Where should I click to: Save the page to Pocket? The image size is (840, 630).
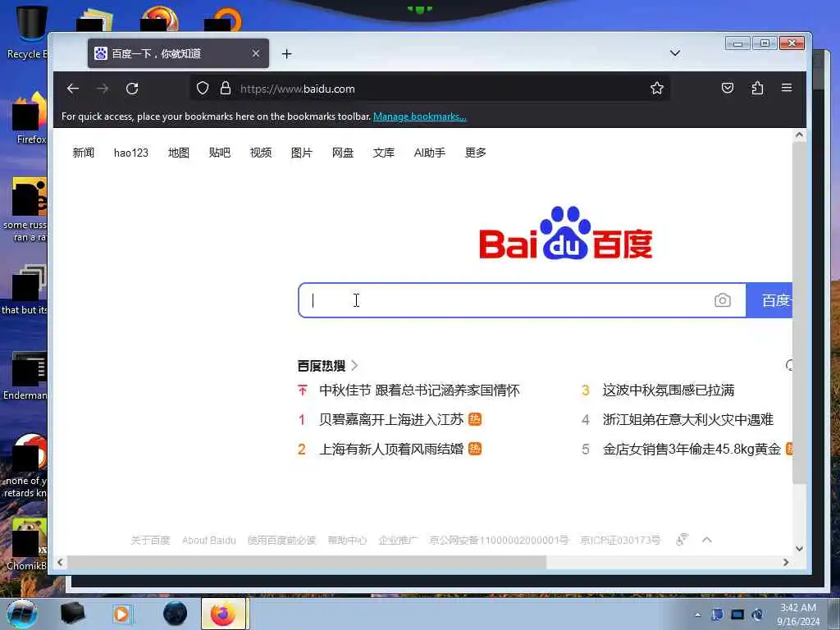point(728,88)
